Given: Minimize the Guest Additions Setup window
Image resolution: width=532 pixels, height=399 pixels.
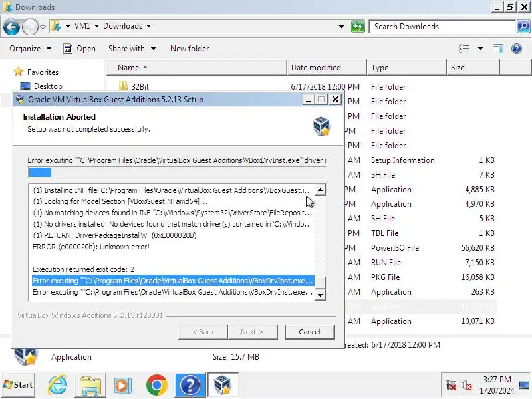Looking at the screenshot, I should click(x=308, y=100).
